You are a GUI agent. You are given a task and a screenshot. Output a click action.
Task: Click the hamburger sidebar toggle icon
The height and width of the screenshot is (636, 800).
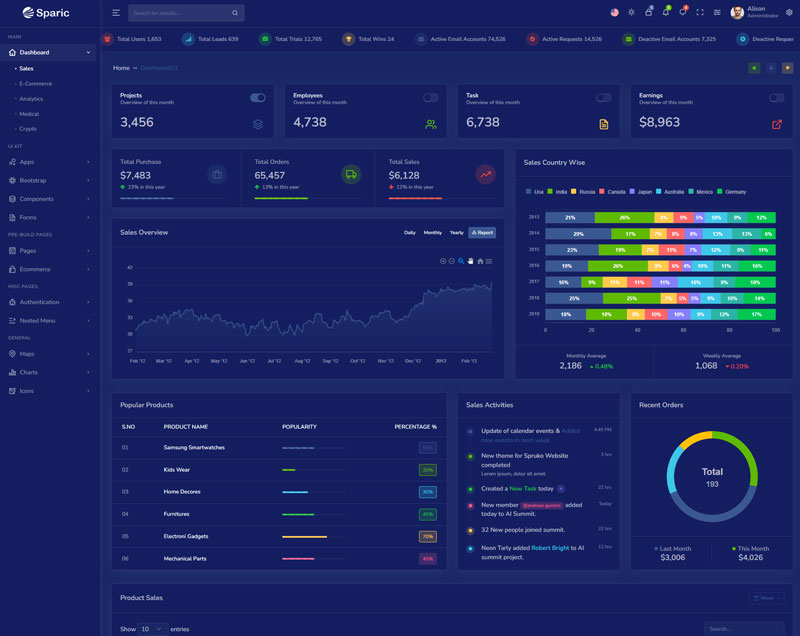coord(116,13)
